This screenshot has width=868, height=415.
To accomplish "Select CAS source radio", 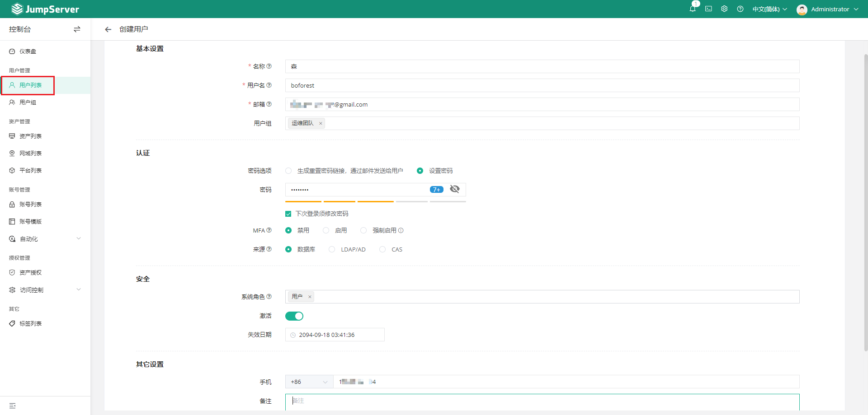I will pyautogui.click(x=382, y=249).
